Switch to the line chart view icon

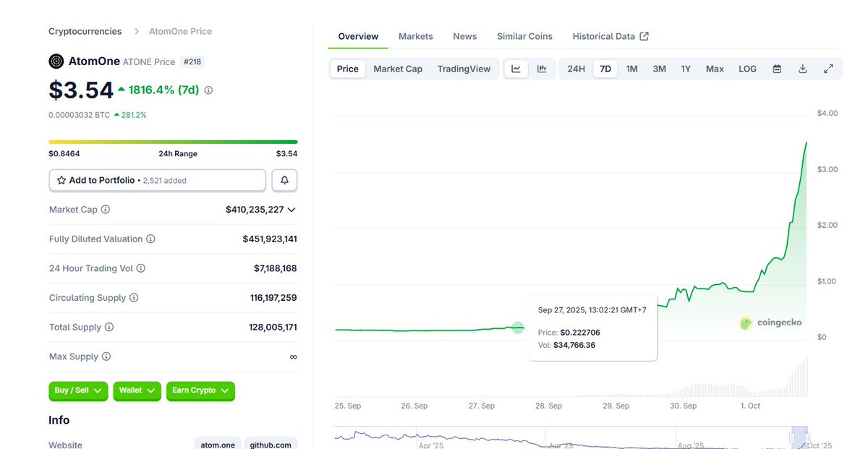[x=516, y=69]
